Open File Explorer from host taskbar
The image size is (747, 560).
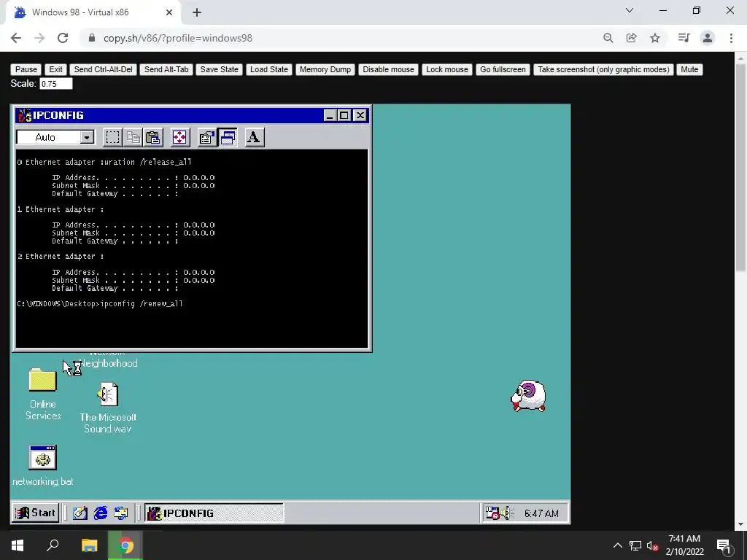coord(89,545)
